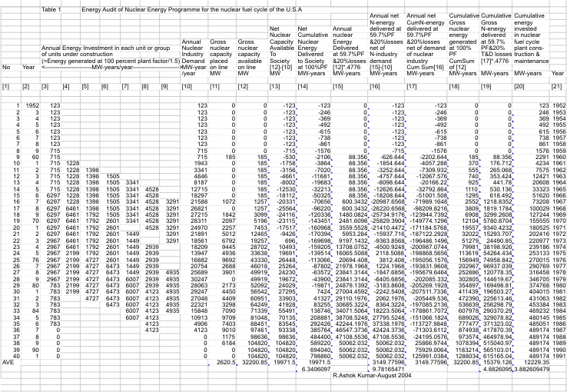This screenshot has height=392, width=567.
Task: Click the column index '[20]' cell
Action: pos(519,86)
